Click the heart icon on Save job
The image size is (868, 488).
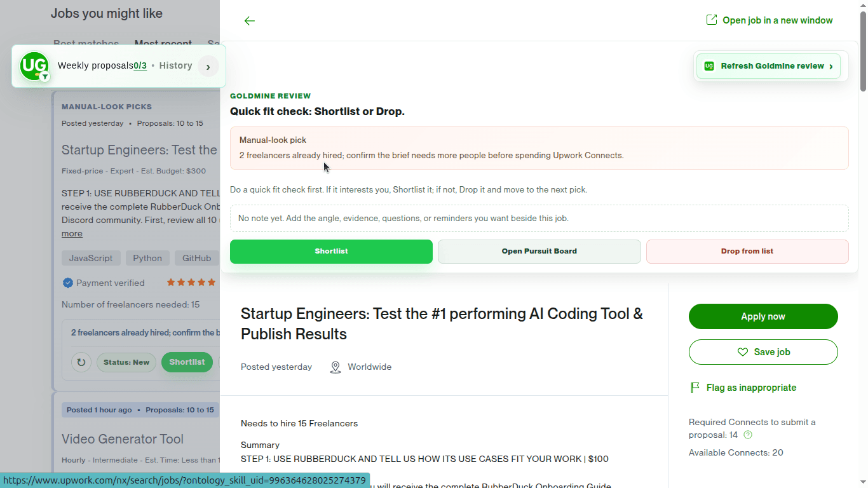[x=742, y=352]
